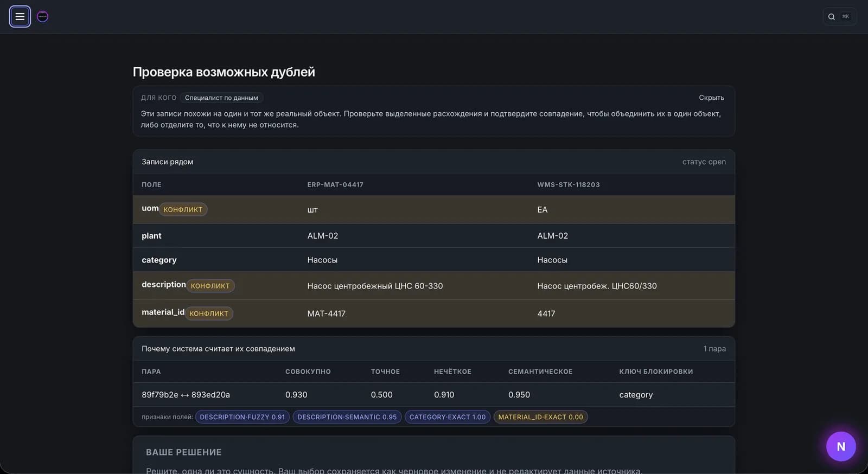Image resolution: width=868 pixels, height=474 pixels.
Task: Click the plant field name
Action: [x=151, y=236]
